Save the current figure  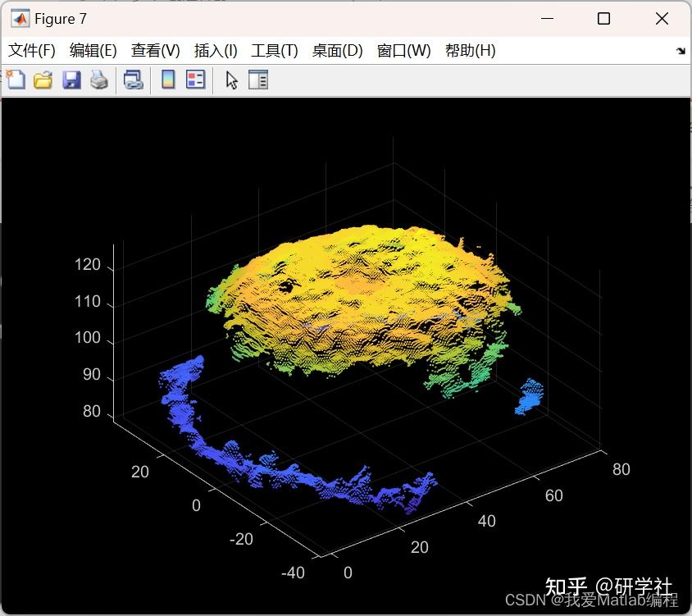pyautogui.click(x=71, y=80)
